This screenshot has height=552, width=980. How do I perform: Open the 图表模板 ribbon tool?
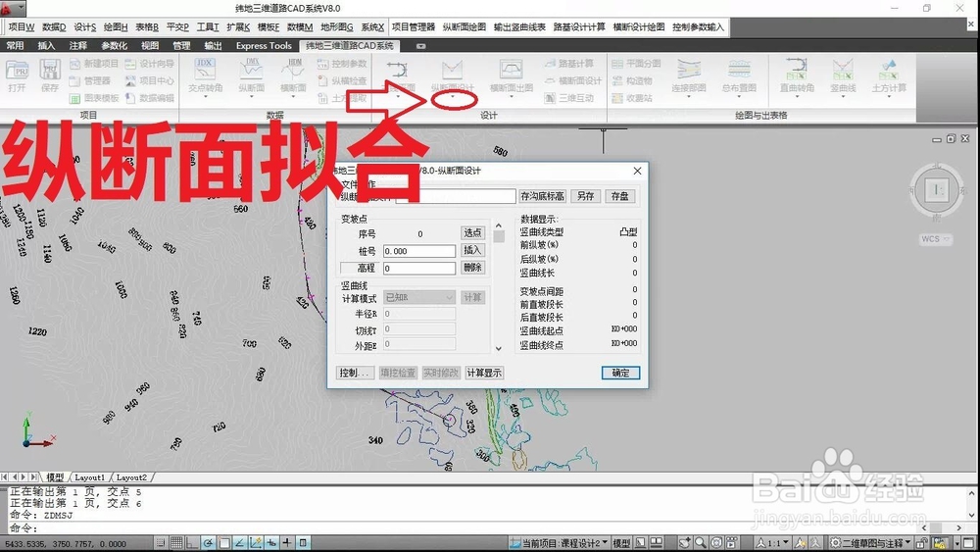coord(94,98)
